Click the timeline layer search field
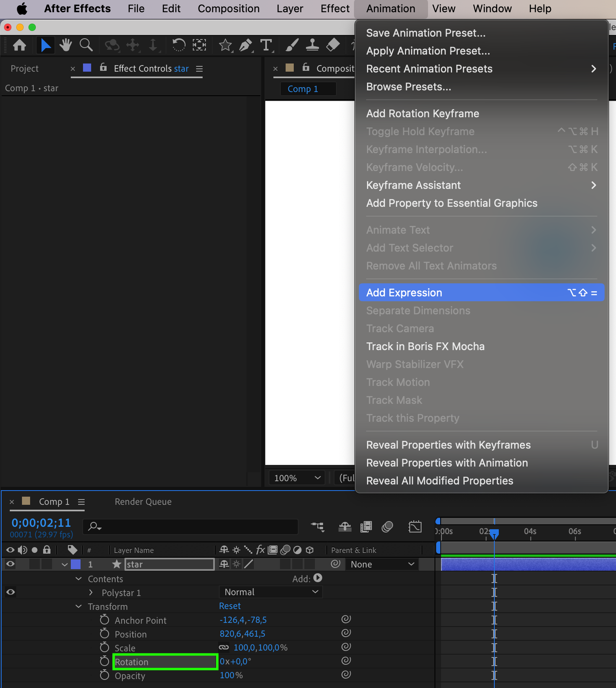Viewport: 616px width, 688px height. pyautogui.click(x=195, y=526)
